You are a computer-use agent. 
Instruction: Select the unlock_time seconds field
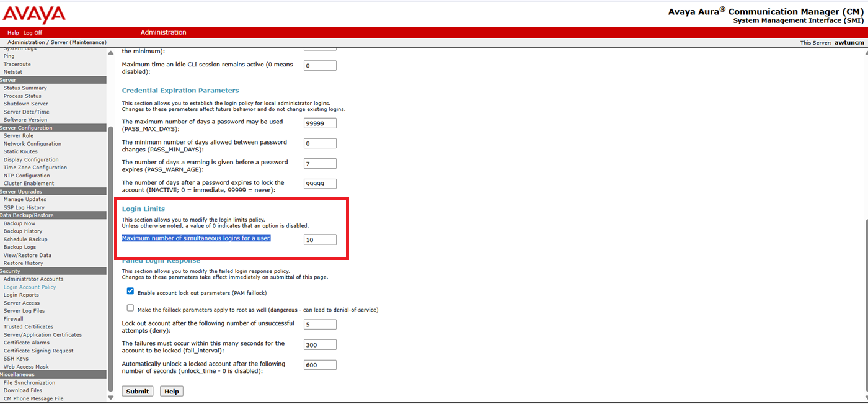(x=320, y=365)
